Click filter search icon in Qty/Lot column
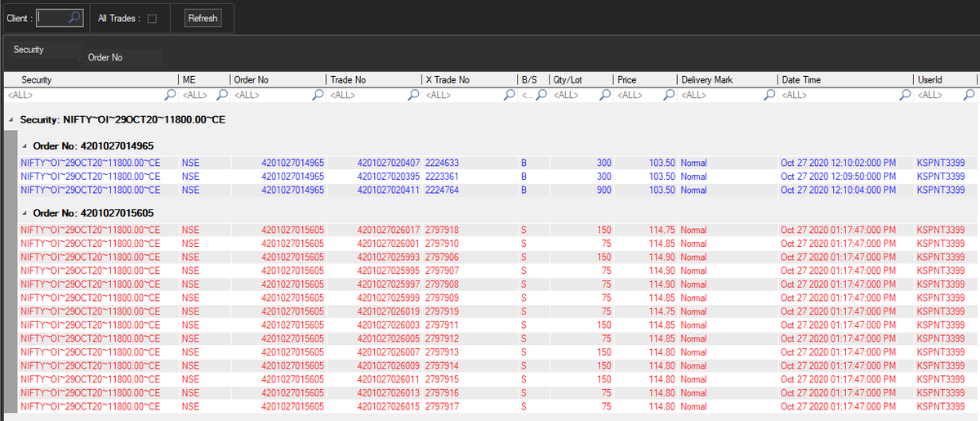 pos(606,95)
